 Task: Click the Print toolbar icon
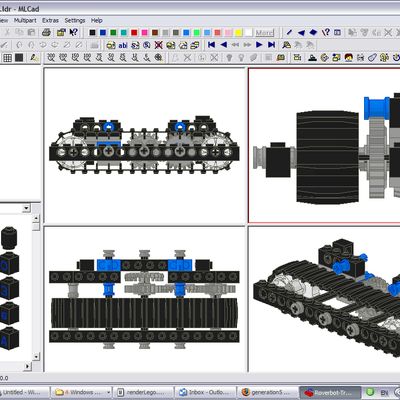(46, 32)
